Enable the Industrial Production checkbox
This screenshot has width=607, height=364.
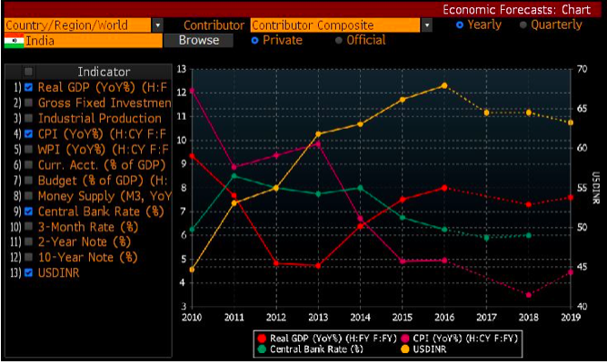pyautogui.click(x=28, y=118)
